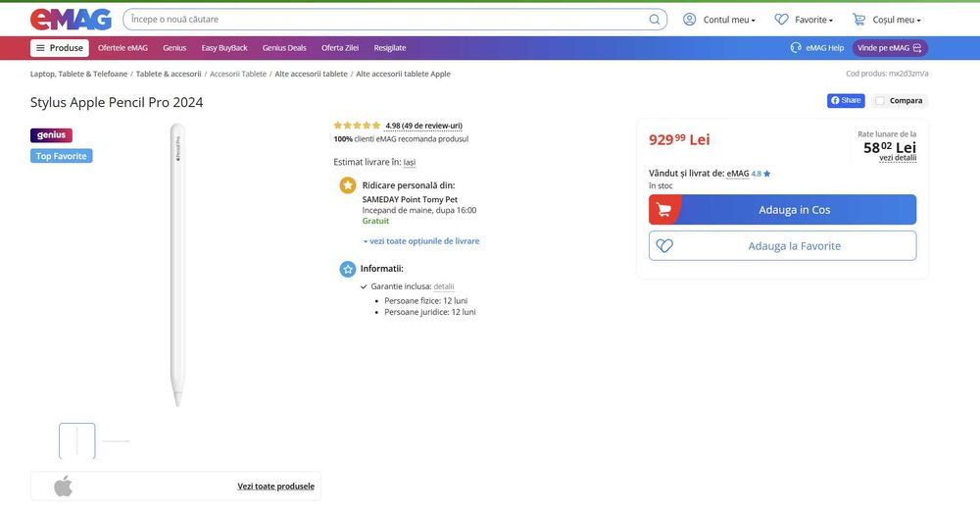Change delivery city Iași link
The width and height of the screenshot is (980, 514).
410,162
